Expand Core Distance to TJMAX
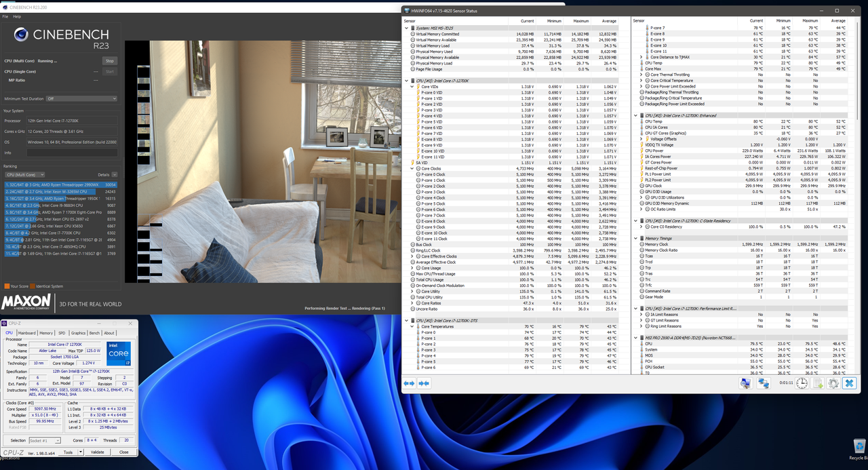This screenshot has height=470, width=868. pos(641,57)
